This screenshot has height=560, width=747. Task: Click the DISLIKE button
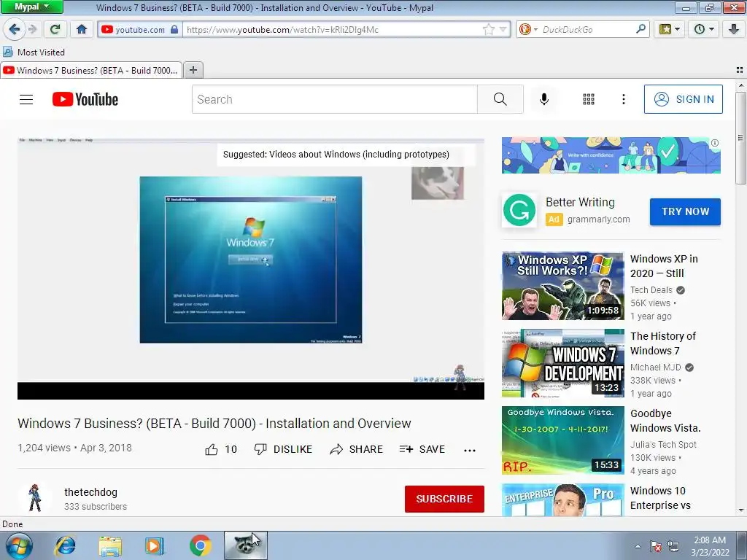click(x=283, y=449)
